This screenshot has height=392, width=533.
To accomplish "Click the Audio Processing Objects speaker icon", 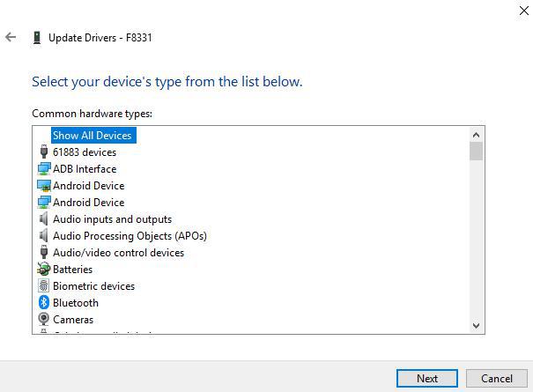I will 44,236.
